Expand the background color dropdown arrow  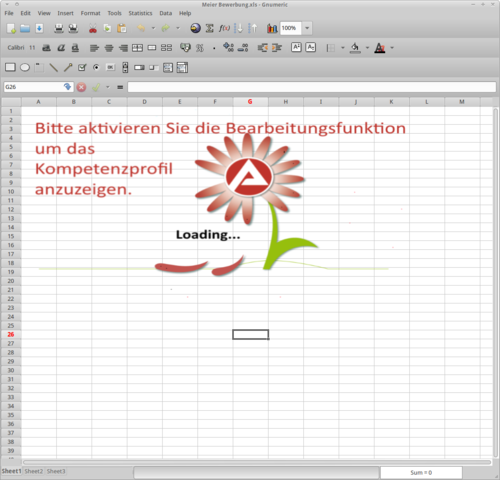(367, 48)
